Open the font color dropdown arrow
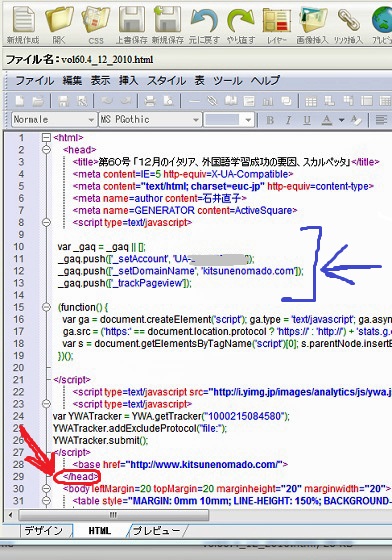Image resolution: width=392 pixels, height=560 pixels. tap(341, 120)
